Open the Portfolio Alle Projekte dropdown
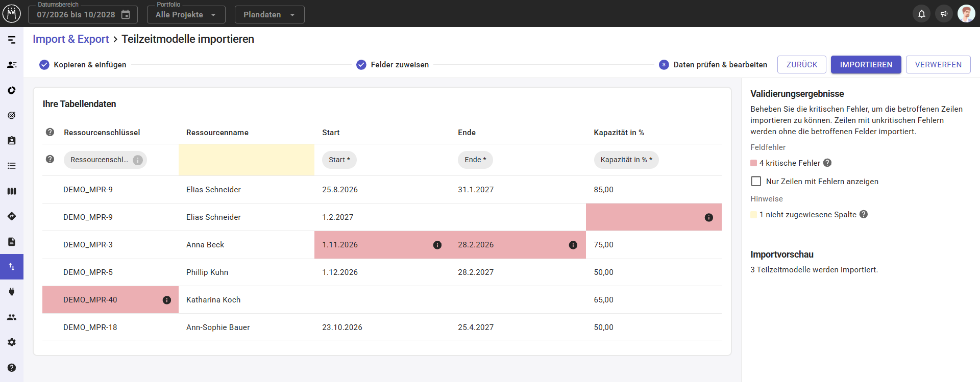The image size is (980, 382). 186,14
